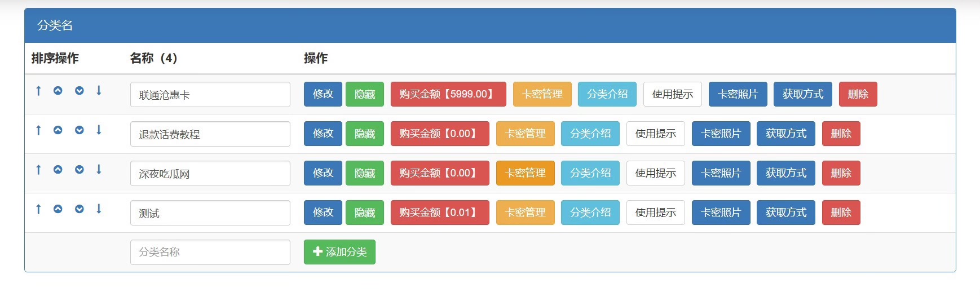
Task: Send 测试 row to bottom arrow
Action: [99, 209]
